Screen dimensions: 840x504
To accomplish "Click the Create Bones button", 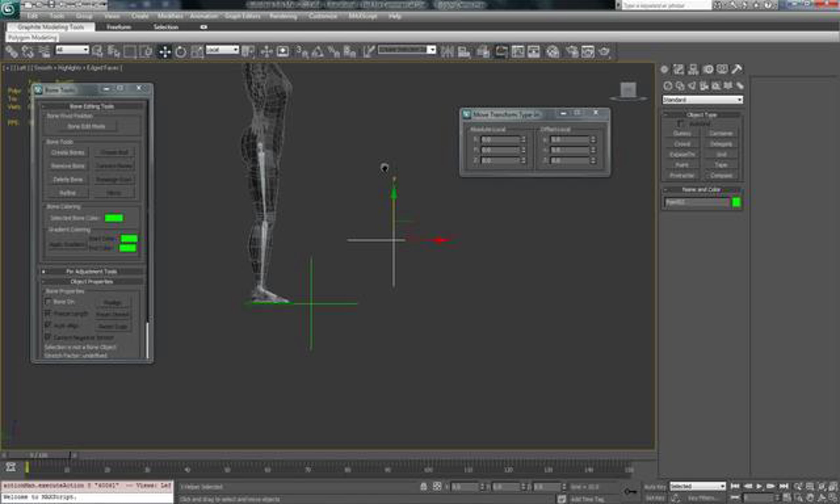I will [x=68, y=153].
